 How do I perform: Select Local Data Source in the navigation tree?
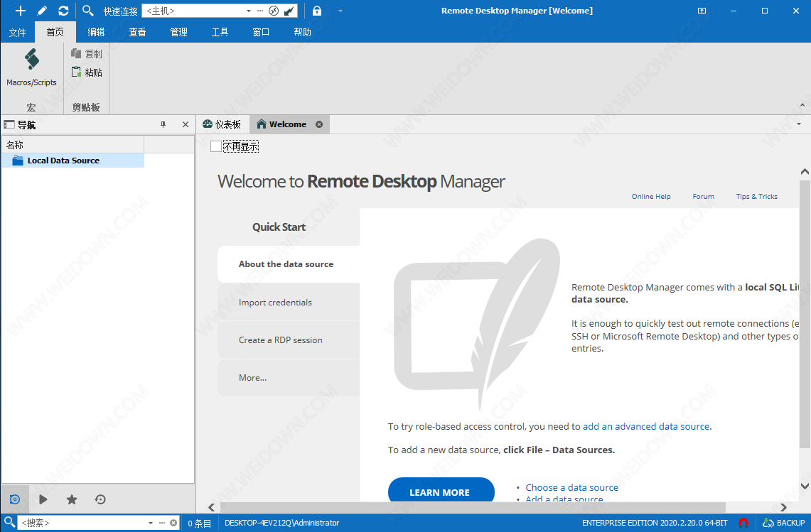pos(73,161)
